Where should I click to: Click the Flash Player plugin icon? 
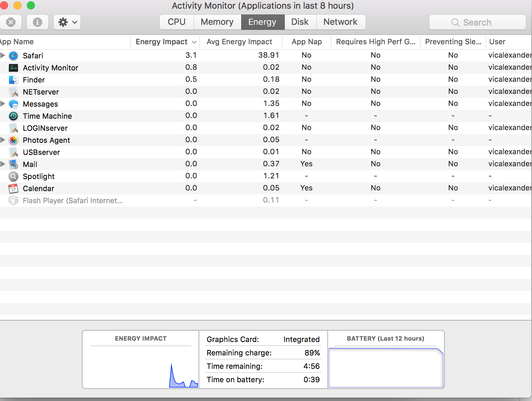(x=13, y=200)
